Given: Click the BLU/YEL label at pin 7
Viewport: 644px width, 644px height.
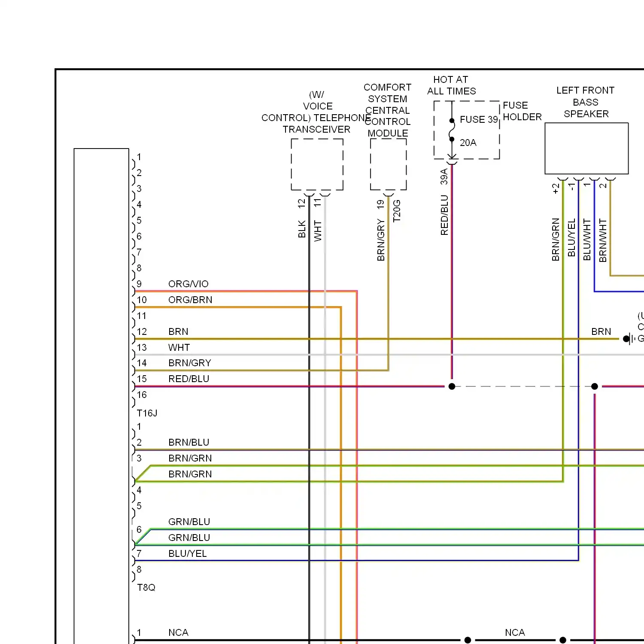Looking at the screenshot, I should pos(188,553).
